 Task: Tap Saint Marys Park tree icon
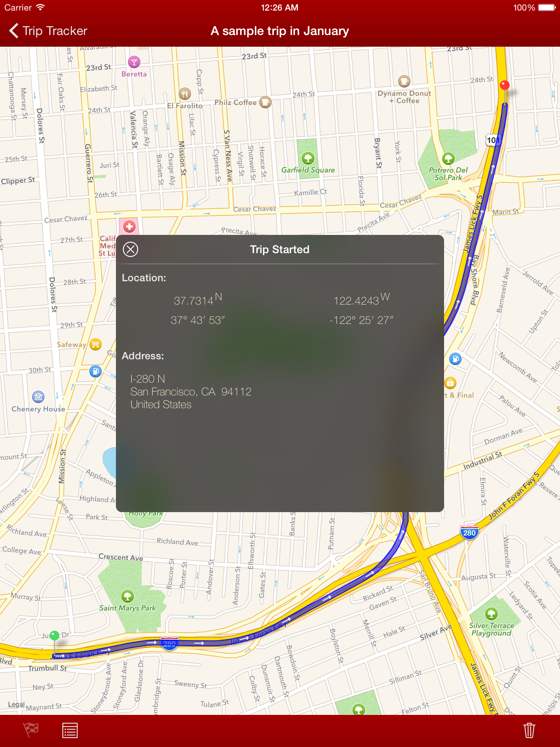(127, 596)
